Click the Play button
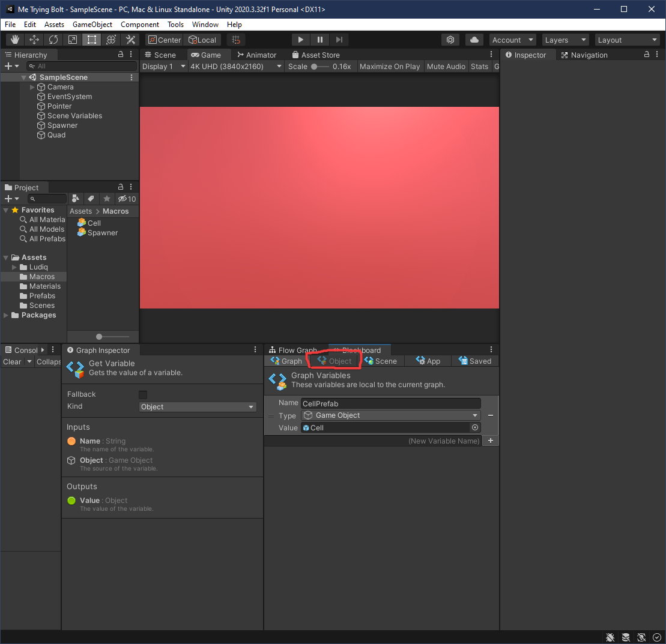Screen dimensions: 666x644 pos(301,40)
